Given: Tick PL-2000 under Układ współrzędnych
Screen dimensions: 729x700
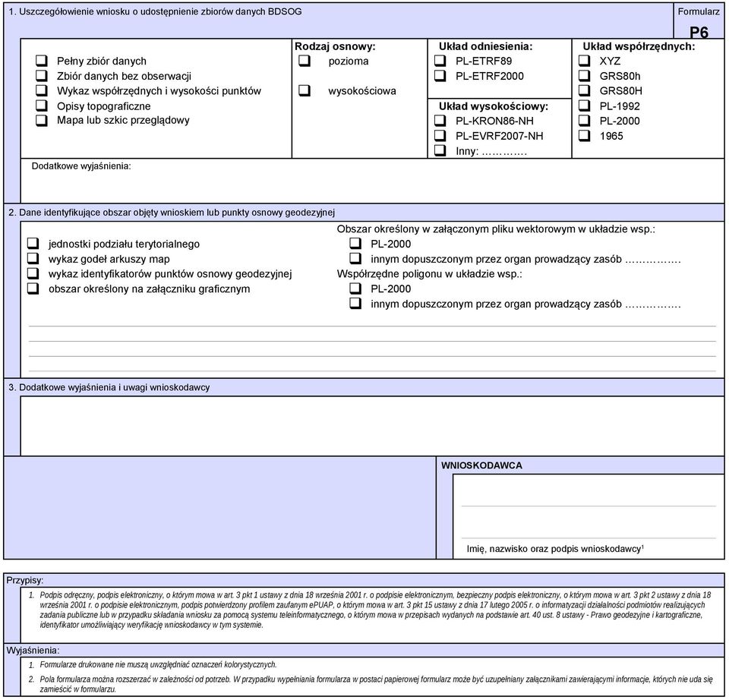Looking at the screenshot, I should 585,121.
